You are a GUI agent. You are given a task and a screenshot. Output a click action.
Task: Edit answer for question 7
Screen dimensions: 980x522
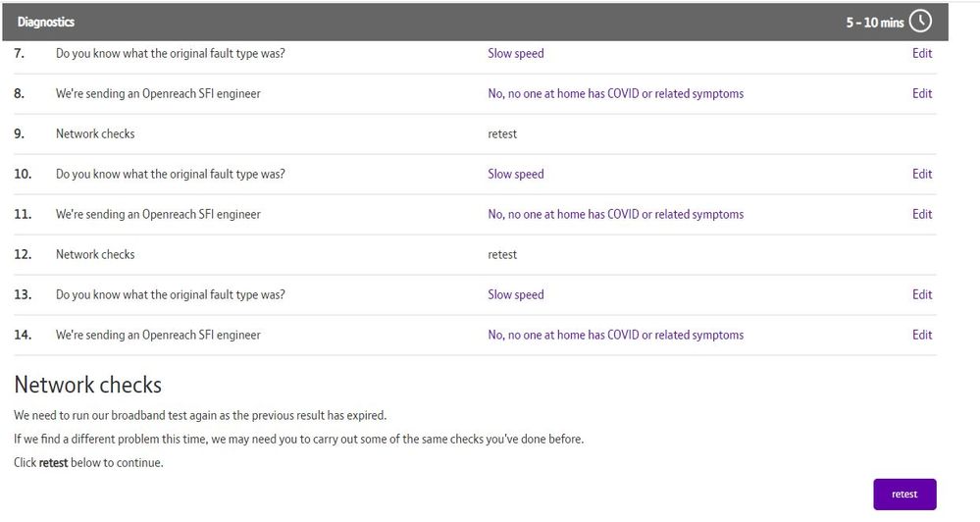922,54
